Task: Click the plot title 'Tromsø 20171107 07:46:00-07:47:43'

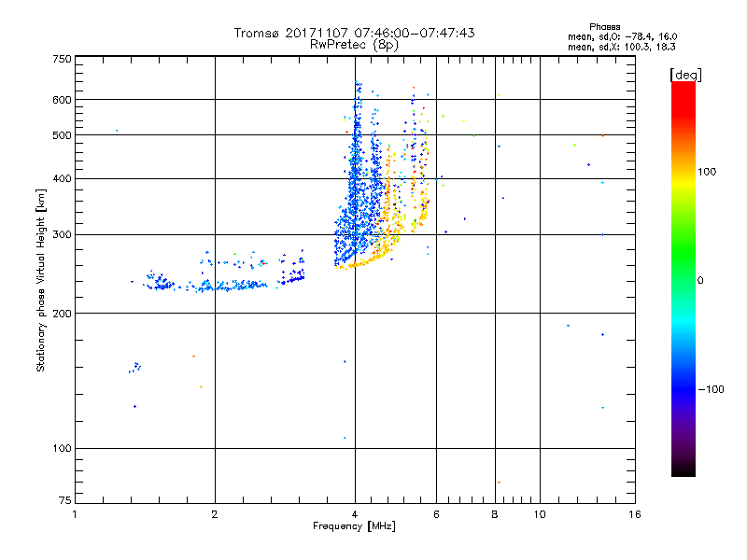Action: tap(354, 33)
